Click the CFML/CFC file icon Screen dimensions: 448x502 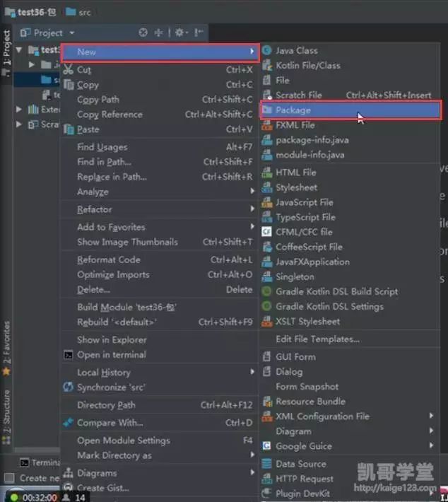coord(266,232)
